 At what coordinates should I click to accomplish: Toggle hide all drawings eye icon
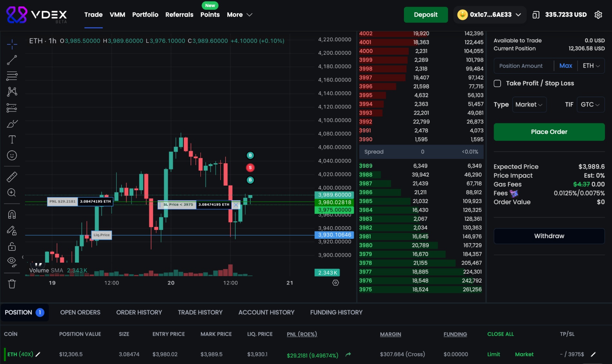click(x=12, y=262)
